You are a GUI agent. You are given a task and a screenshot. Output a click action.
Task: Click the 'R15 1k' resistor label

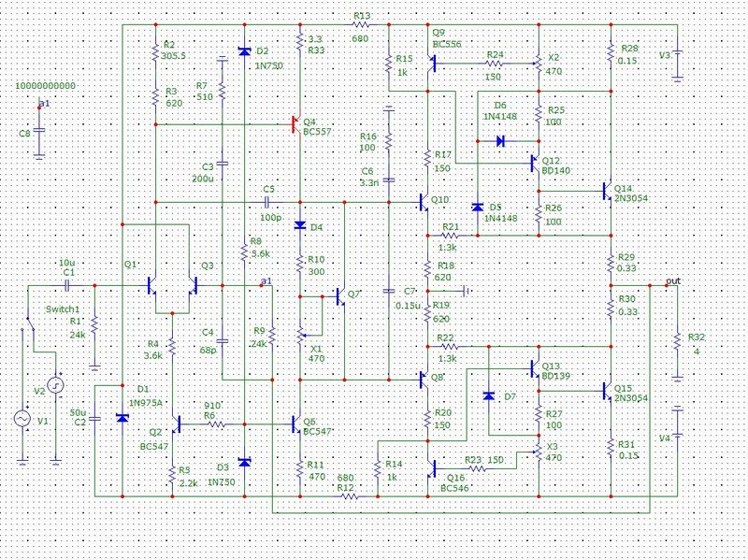pos(405,65)
